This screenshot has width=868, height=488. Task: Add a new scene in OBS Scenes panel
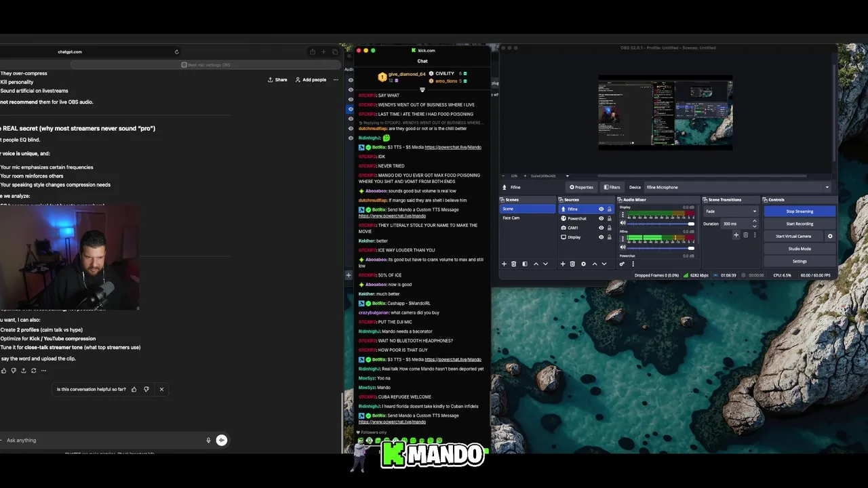point(504,264)
